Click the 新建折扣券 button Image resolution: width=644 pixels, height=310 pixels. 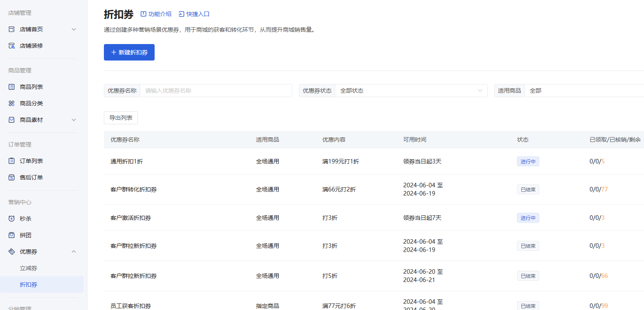(x=129, y=52)
